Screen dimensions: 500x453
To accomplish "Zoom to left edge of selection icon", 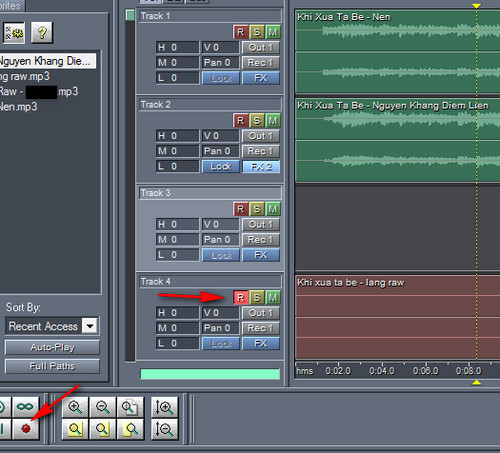I will [103, 429].
